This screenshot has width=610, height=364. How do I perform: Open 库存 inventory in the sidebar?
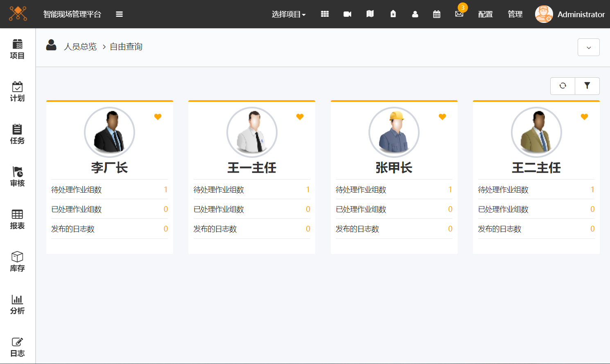click(x=17, y=262)
